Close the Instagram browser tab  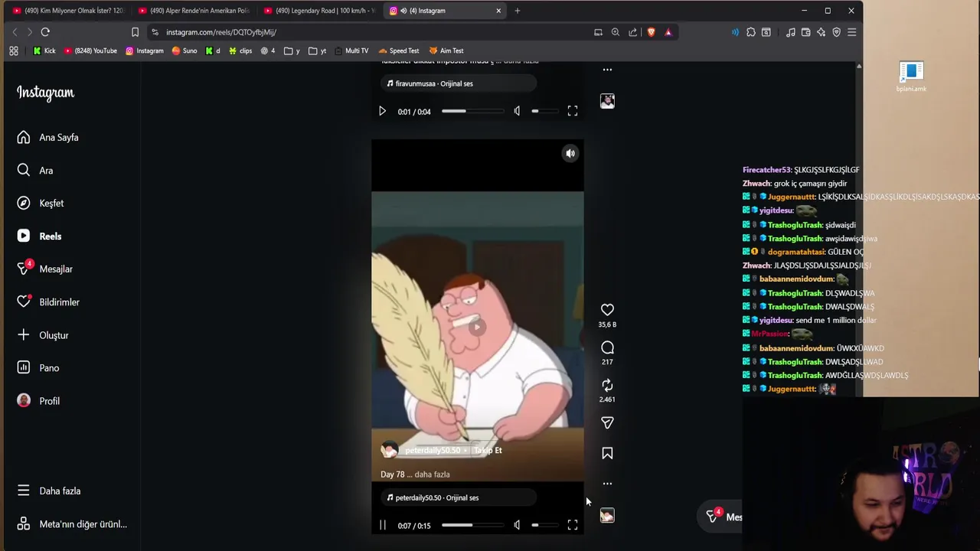point(498,11)
